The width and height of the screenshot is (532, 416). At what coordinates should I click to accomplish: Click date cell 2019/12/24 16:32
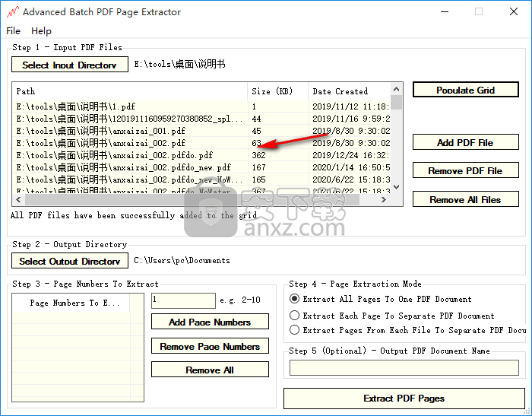pos(351,155)
